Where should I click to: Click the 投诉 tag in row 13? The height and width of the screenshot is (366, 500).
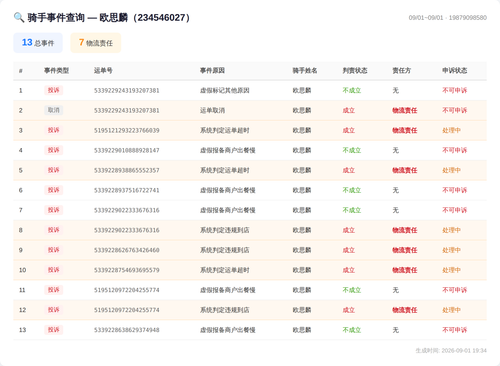coord(54,330)
